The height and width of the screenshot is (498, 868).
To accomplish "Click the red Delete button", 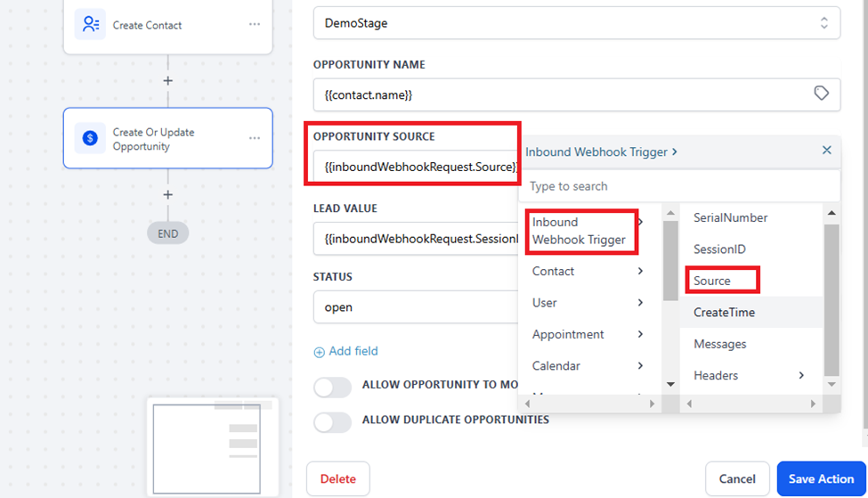I will pyautogui.click(x=337, y=479).
